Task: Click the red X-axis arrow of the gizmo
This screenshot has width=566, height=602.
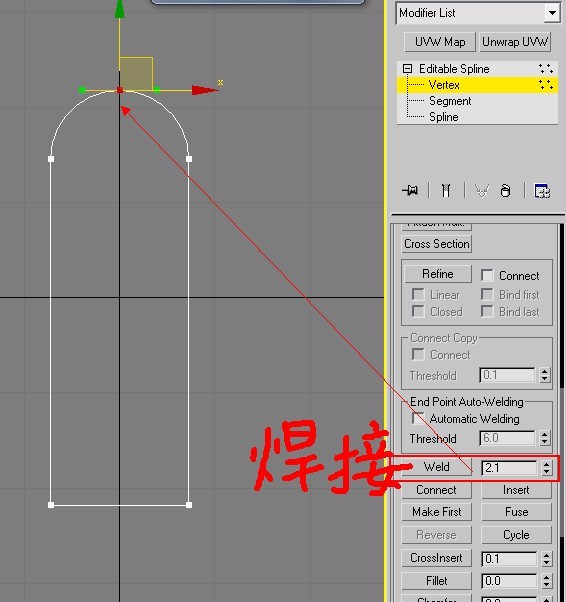Action: (x=205, y=90)
